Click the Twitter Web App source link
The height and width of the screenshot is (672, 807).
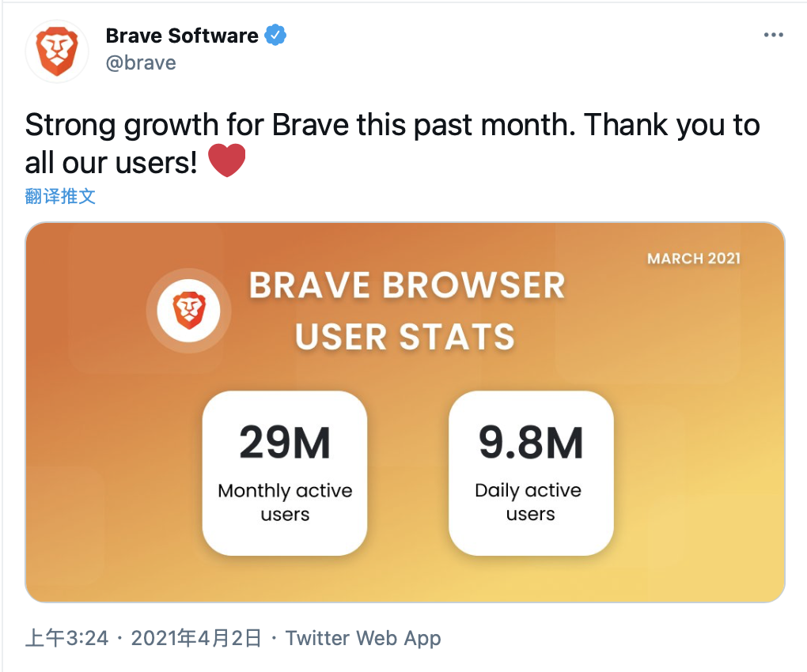point(363,638)
